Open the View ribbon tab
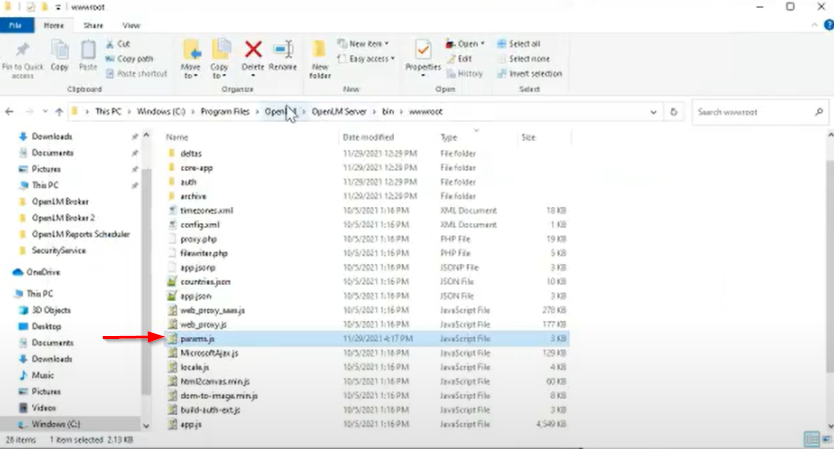 tap(131, 24)
